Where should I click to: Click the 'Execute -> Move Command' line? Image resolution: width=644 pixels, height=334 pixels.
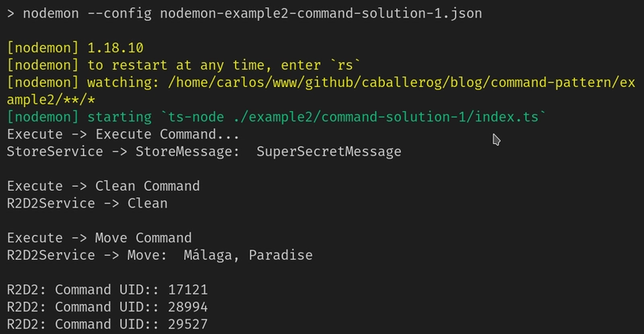99,238
